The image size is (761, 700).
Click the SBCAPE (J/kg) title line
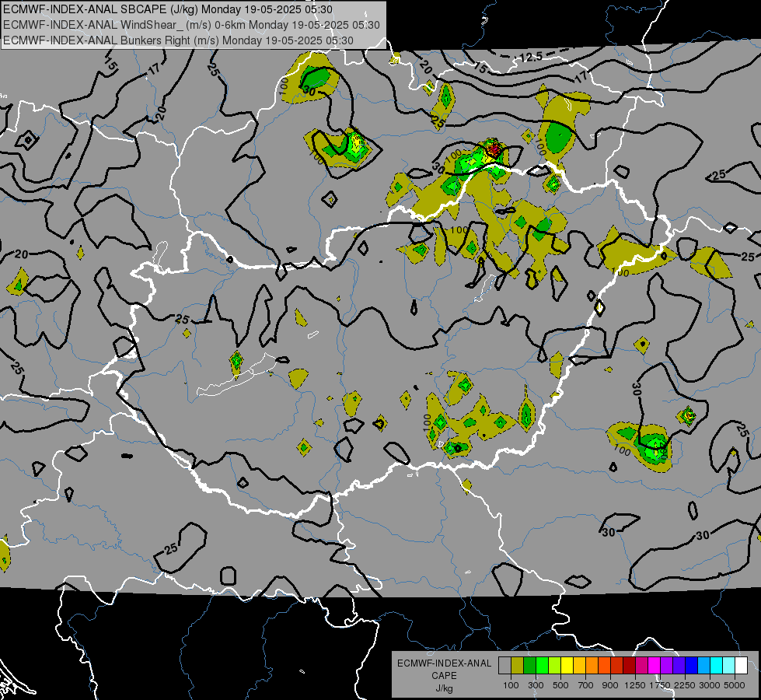(x=167, y=9)
